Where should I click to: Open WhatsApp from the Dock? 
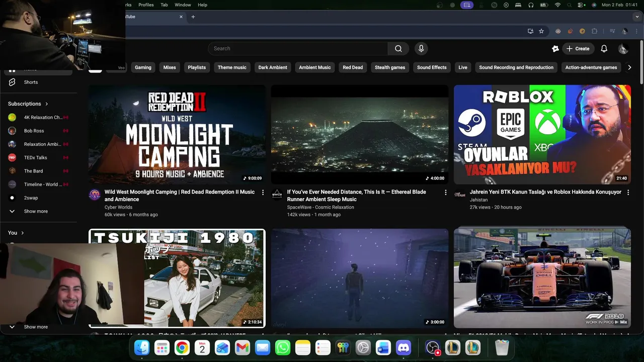point(282,347)
